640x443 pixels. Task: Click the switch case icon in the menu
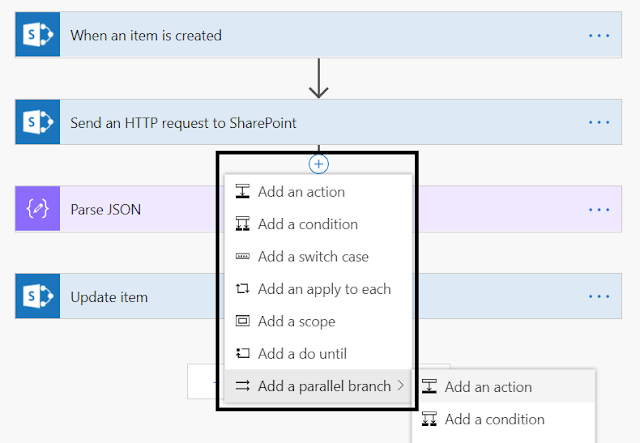(x=242, y=257)
